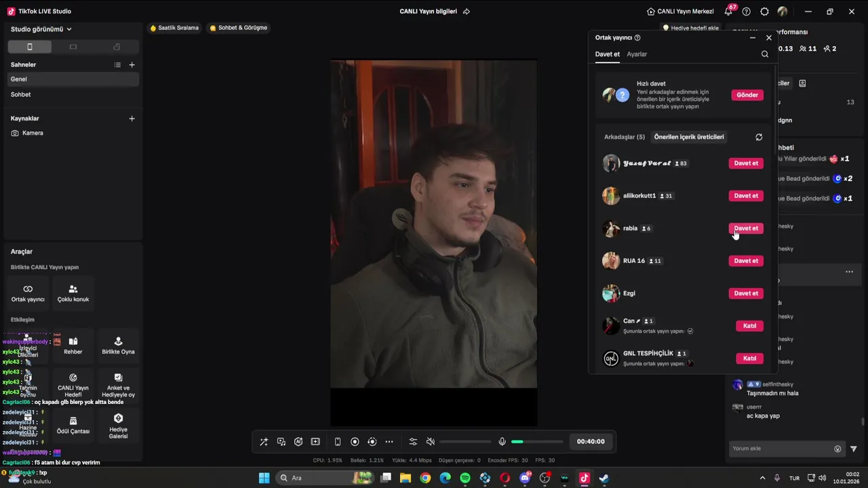Open the effects magic wand tool

click(x=264, y=442)
